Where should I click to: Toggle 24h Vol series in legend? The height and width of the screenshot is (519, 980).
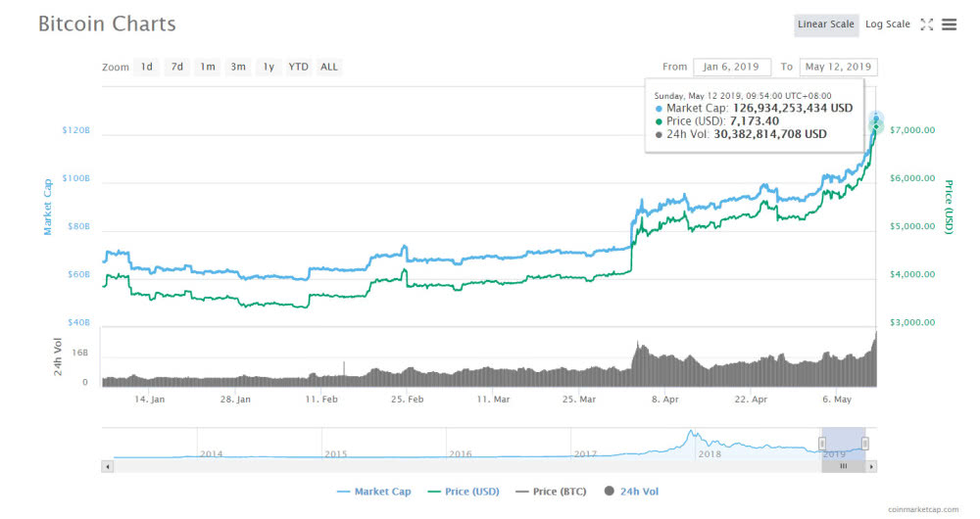631,492
